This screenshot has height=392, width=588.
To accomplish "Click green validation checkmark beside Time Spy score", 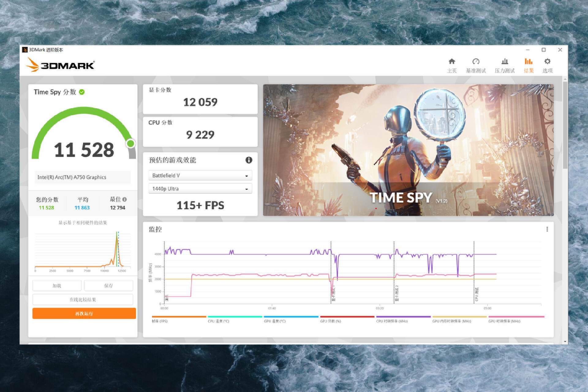I will [x=82, y=92].
